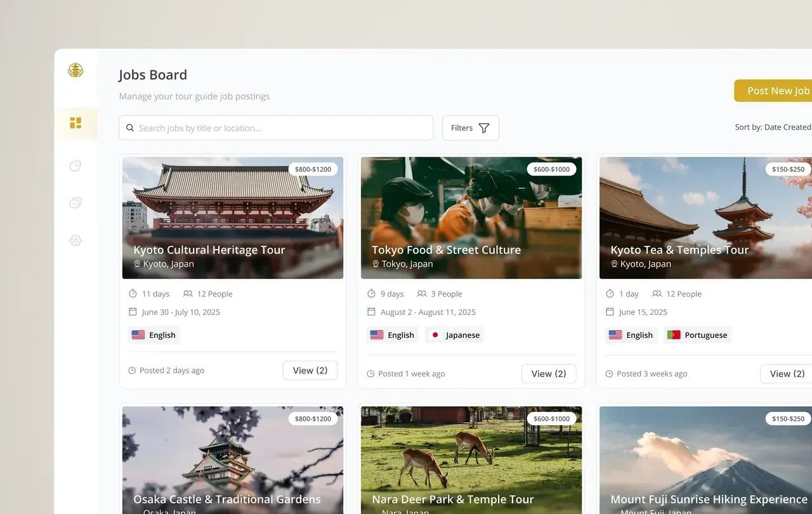This screenshot has height=514, width=812.
Task: Click the Japan flag icon beside Japanese
Action: tap(435, 335)
